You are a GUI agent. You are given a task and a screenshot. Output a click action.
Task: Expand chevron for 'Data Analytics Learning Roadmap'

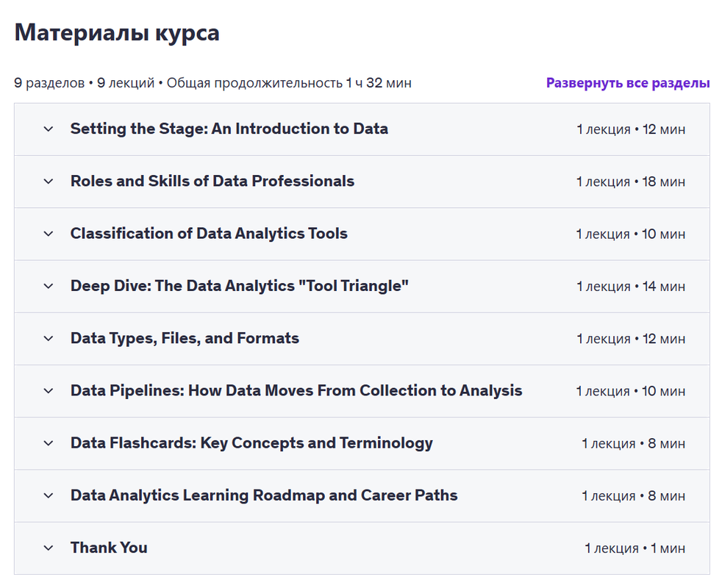(x=49, y=495)
